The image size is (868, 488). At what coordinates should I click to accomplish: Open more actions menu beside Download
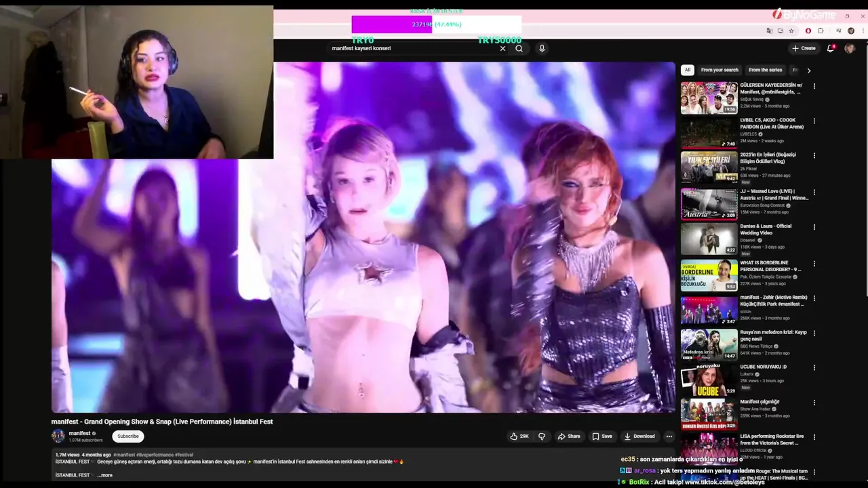(x=669, y=436)
